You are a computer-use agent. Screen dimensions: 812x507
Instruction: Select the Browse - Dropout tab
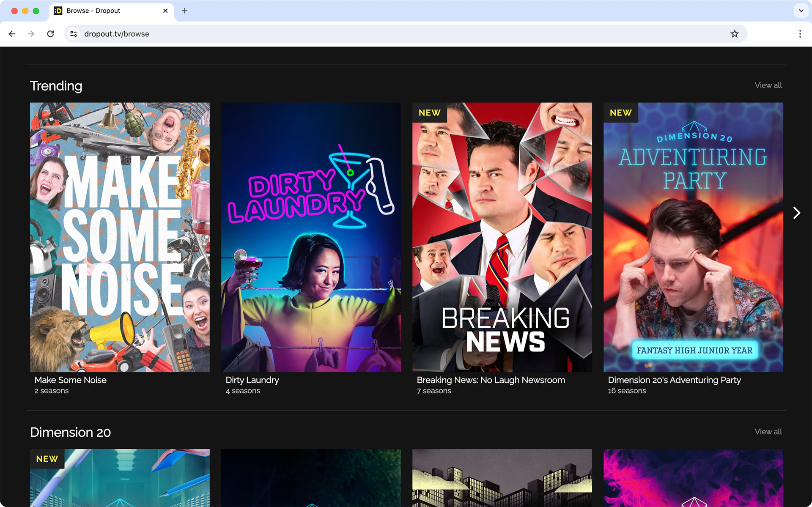112,11
